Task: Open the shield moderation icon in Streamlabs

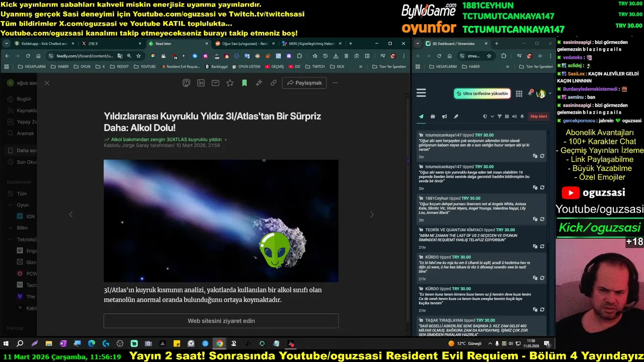Action: [485, 116]
